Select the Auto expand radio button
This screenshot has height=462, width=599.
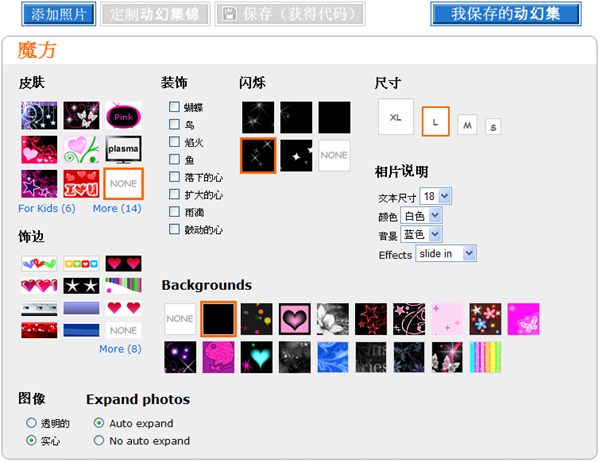tap(99, 423)
